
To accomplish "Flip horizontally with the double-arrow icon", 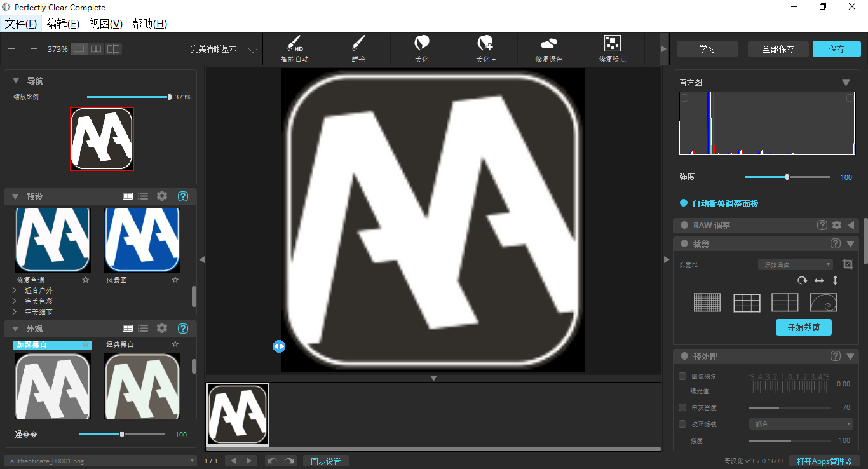I will point(819,280).
